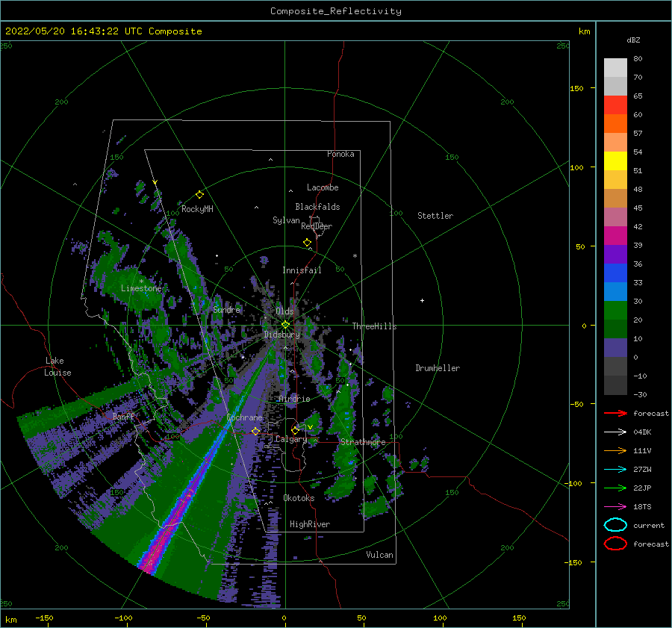This screenshot has height=628, width=672.
Task: Click the yellow diamond marker below Cochrane
Action: 255,431
